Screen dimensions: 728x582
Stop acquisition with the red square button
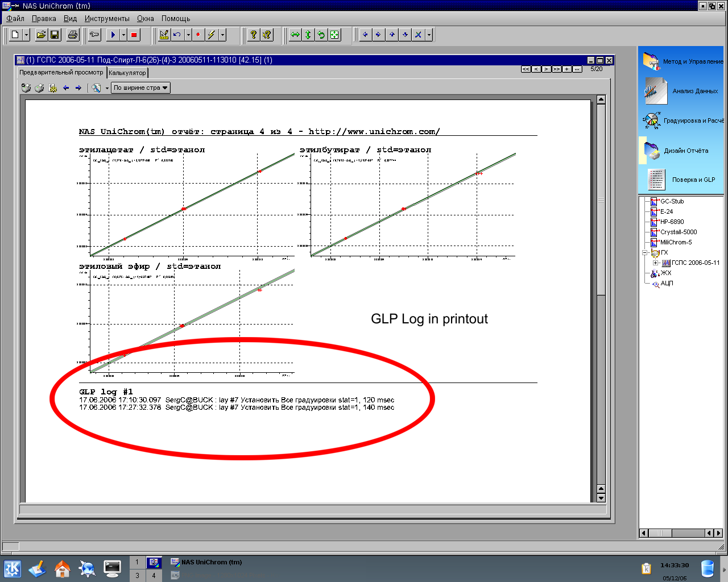click(134, 35)
